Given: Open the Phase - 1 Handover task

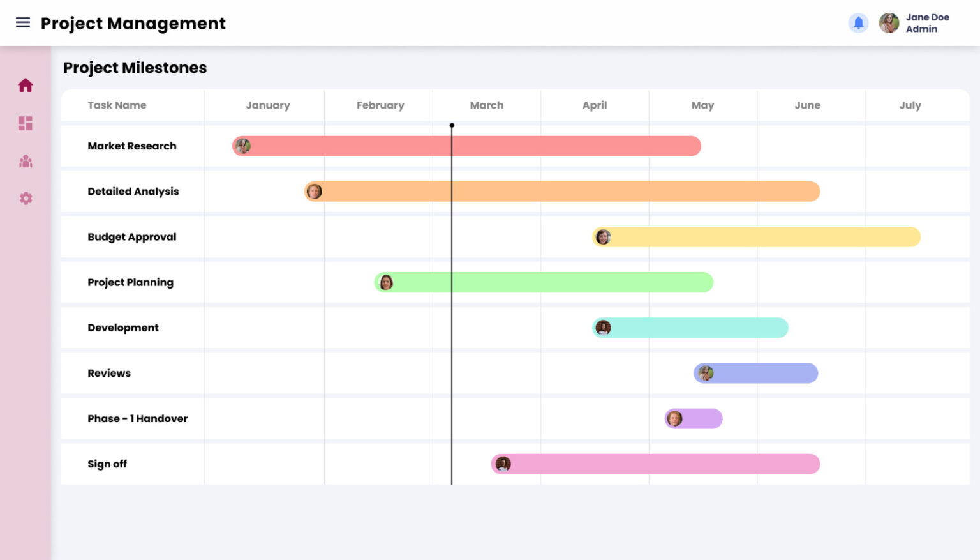Looking at the screenshot, I should coord(138,419).
